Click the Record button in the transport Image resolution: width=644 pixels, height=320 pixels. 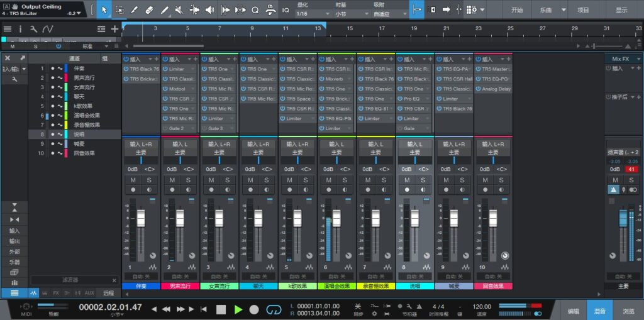(x=254, y=309)
